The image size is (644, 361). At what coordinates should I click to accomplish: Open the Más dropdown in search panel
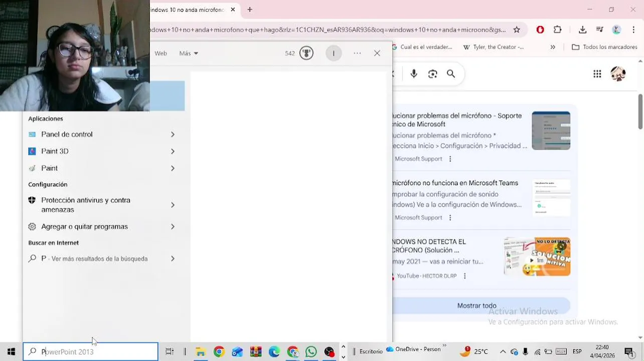189,53
